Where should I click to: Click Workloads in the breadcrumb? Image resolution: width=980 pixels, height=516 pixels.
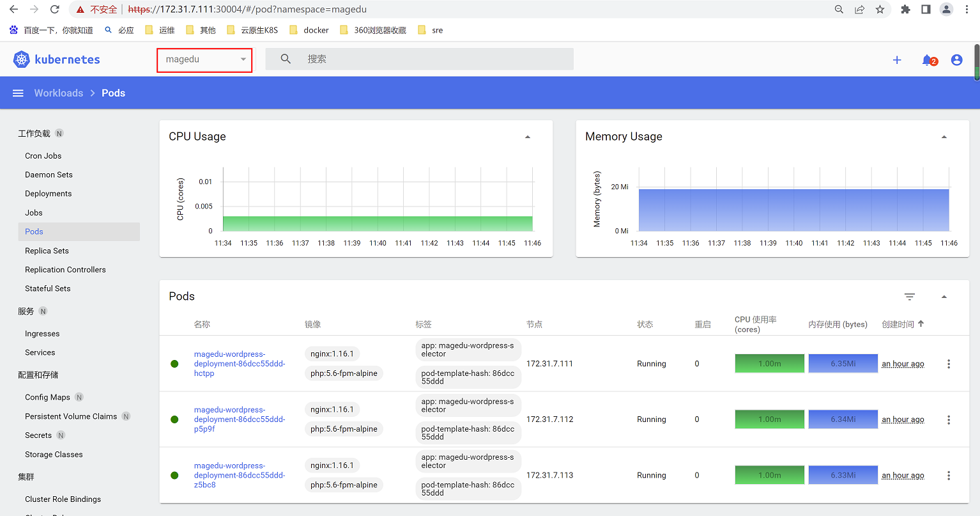click(x=59, y=93)
